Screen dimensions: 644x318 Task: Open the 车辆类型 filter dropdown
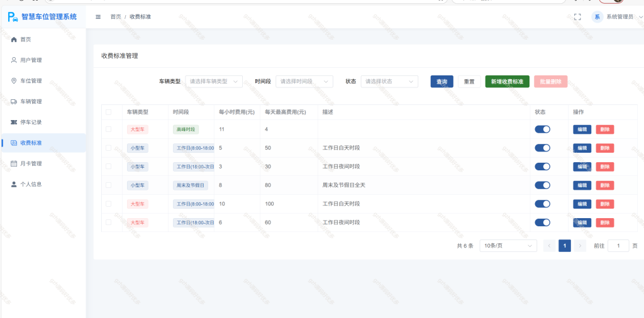[x=214, y=81]
